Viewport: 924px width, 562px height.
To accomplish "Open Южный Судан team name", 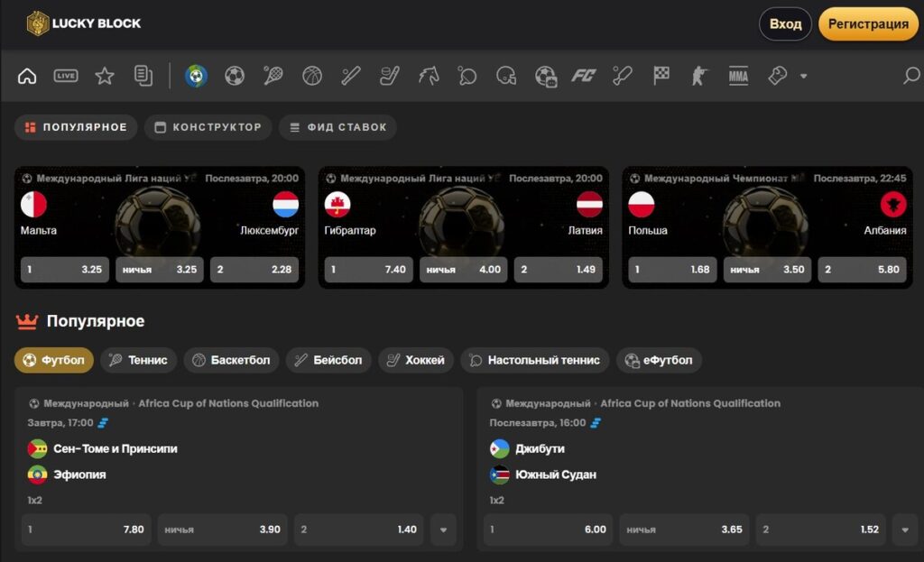I will (556, 474).
